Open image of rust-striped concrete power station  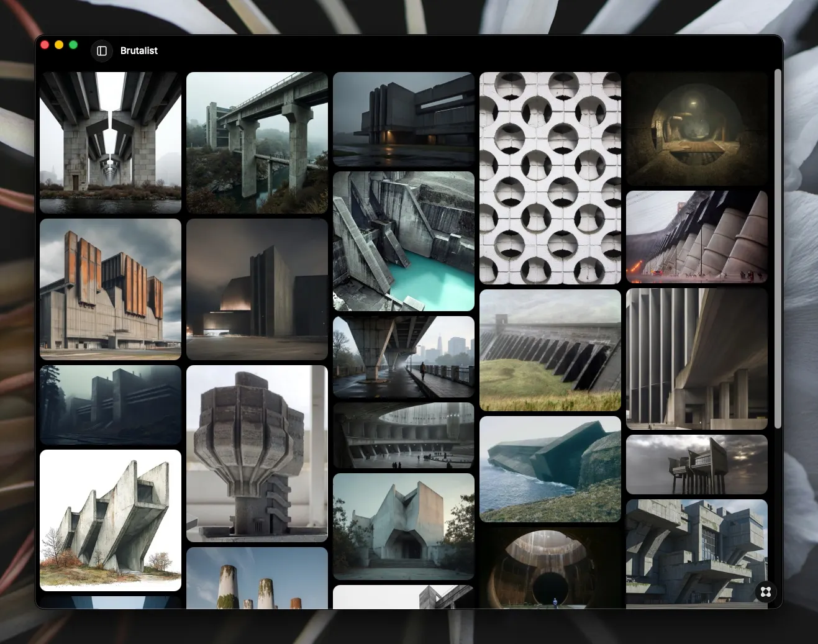pyautogui.click(x=111, y=289)
